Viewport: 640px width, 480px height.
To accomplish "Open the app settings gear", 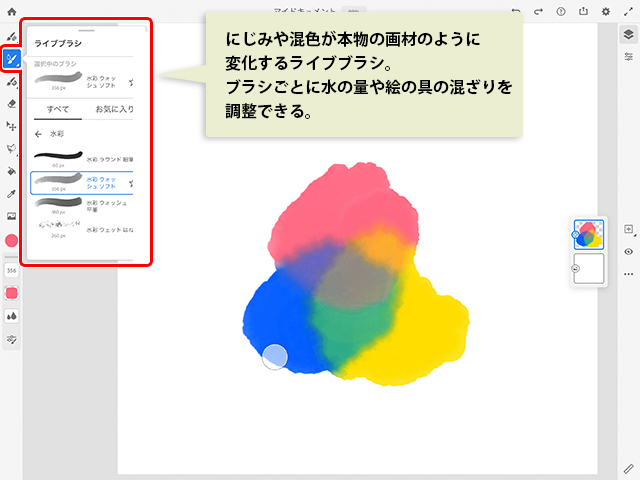I will 606,11.
